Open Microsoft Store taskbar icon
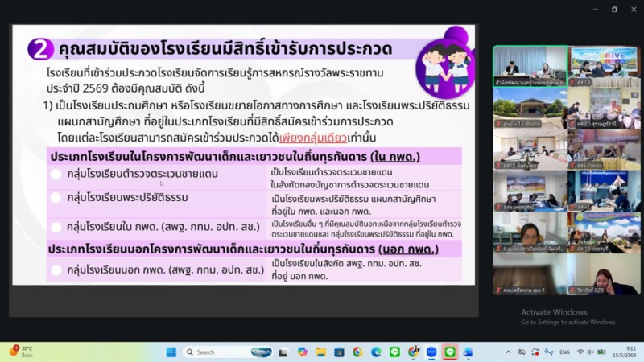Viewport: 644px width, 362px height. point(339,352)
